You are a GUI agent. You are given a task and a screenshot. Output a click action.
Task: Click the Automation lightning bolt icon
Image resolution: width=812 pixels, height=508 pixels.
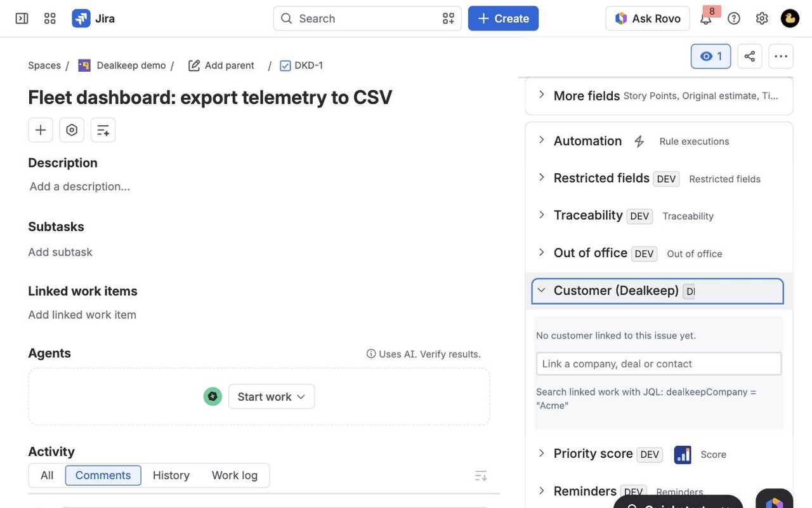(x=639, y=142)
